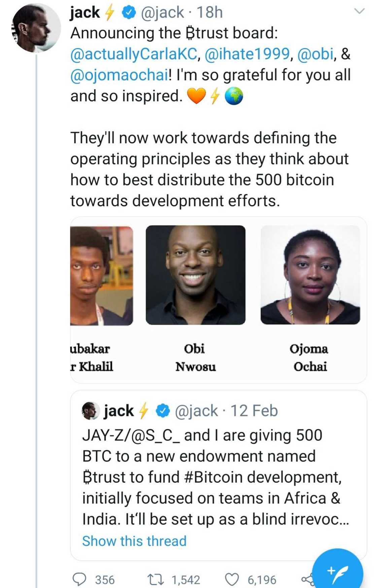Open small jack avatar in quoted tweet
Screen dimensions: 377x588
click(x=90, y=411)
